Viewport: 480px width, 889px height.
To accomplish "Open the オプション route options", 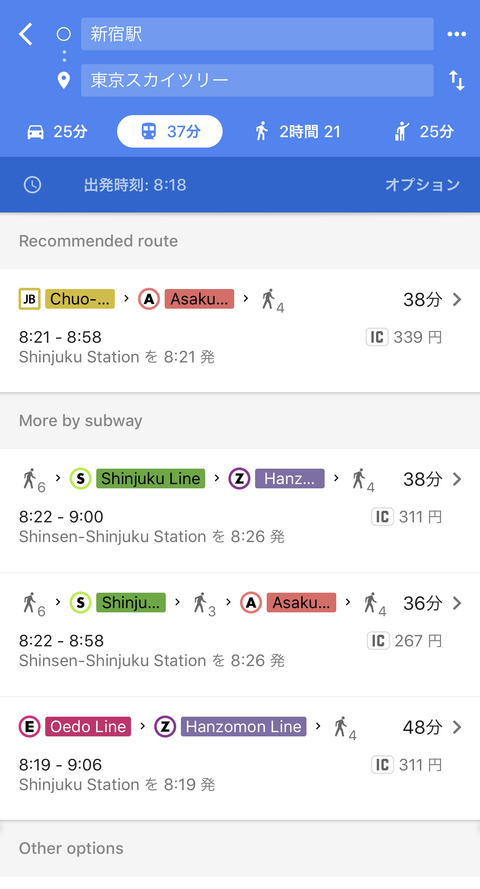I will coord(422,185).
